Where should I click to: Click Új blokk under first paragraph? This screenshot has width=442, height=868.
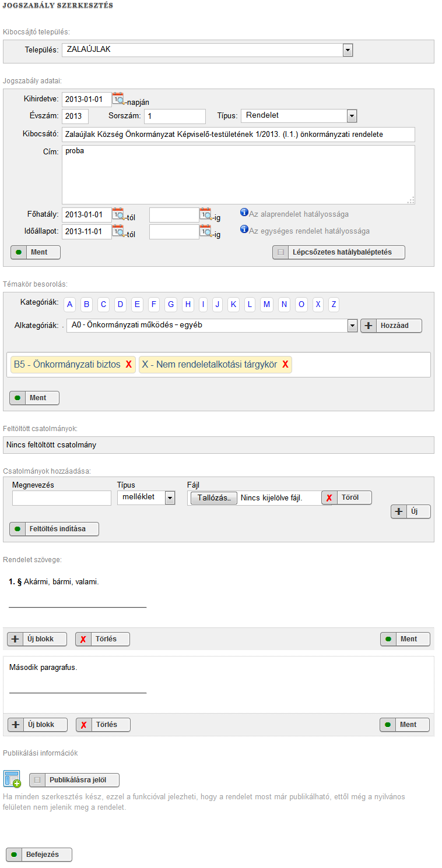click(x=37, y=639)
